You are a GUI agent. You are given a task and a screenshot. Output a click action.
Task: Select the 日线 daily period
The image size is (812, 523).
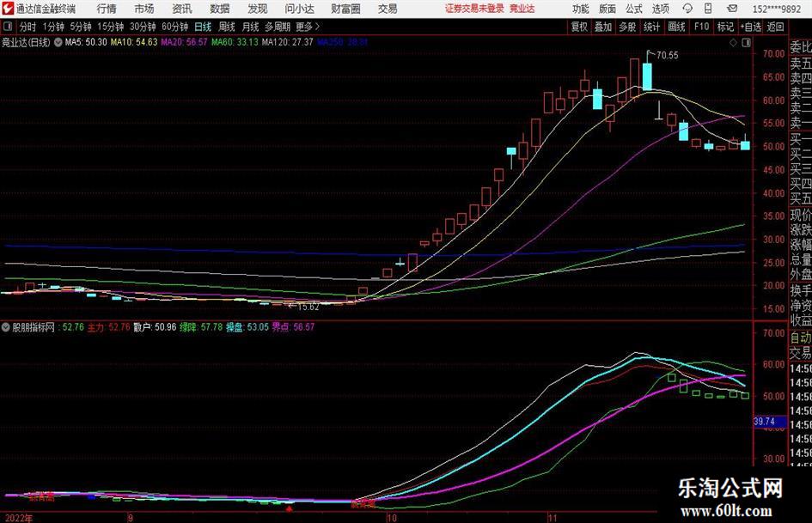tap(203, 27)
